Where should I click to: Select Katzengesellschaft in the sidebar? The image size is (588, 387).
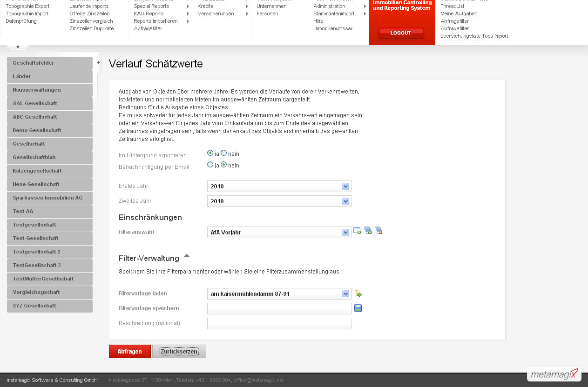[50, 171]
